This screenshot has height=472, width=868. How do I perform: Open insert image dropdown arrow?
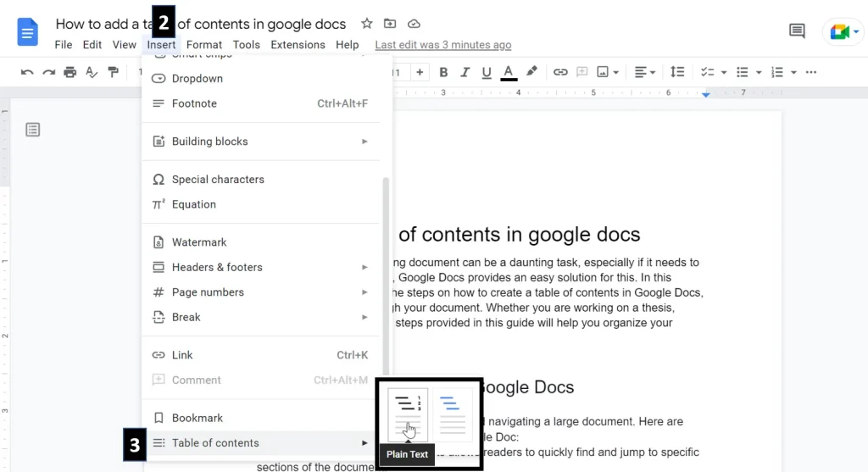tap(615, 73)
